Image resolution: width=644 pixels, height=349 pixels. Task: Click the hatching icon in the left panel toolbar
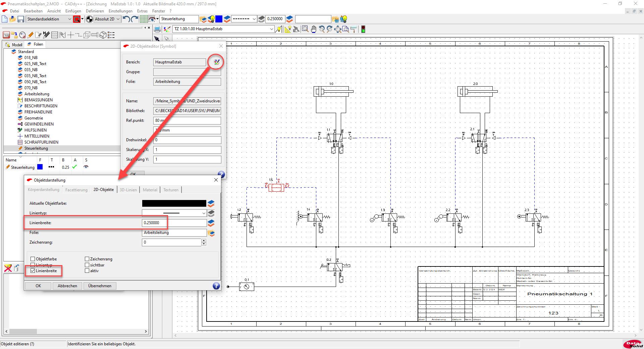(55, 35)
